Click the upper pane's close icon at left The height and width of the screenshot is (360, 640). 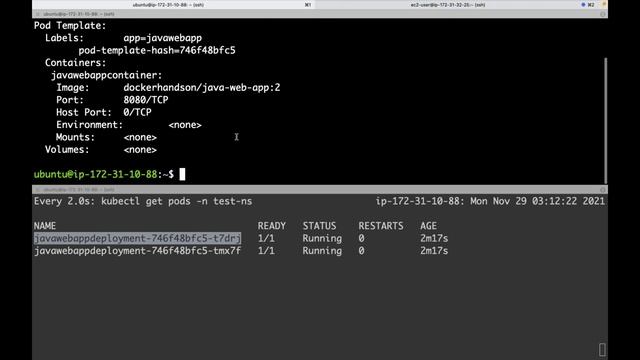[38, 14]
